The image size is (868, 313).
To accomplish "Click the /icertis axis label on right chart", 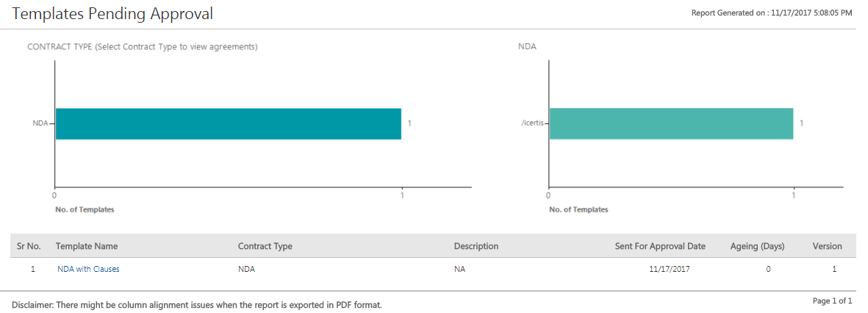I will [x=531, y=123].
